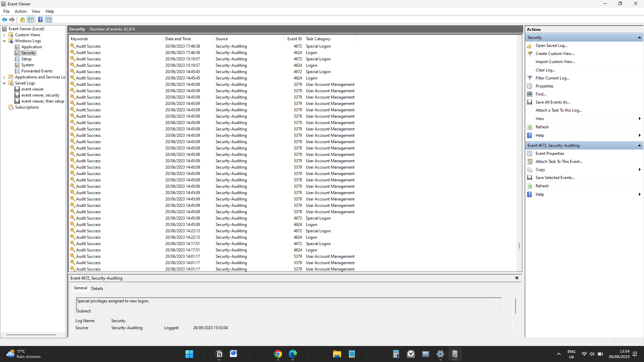Click the Create Custom View icon
Viewport: 644px width, 362px height.
(x=530, y=54)
